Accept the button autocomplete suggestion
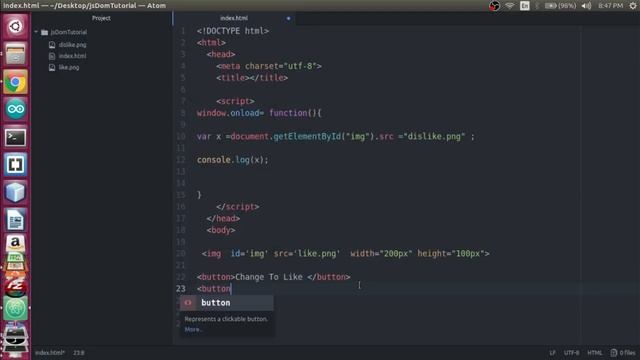This screenshot has height=360, width=640. [227, 303]
